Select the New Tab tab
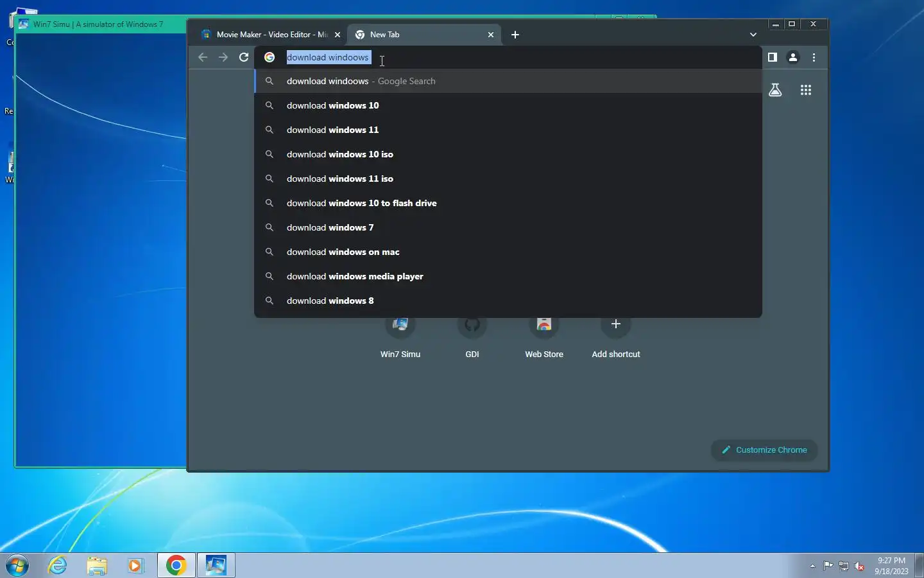Image resolution: width=924 pixels, height=578 pixels. [x=424, y=35]
